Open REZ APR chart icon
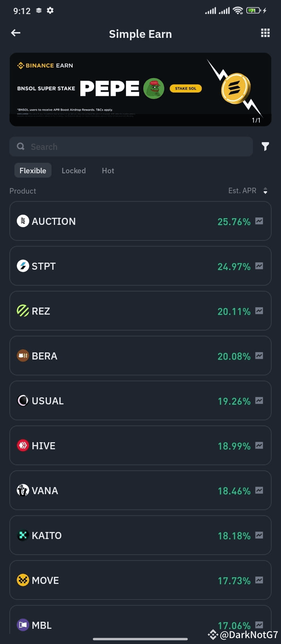281x644 pixels. [x=259, y=311]
